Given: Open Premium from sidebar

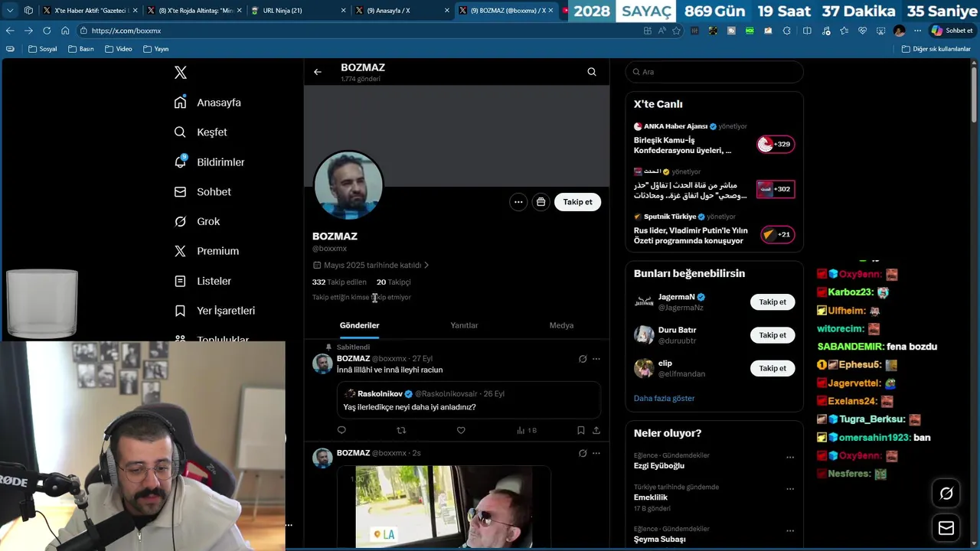Looking at the screenshot, I should [206, 251].
